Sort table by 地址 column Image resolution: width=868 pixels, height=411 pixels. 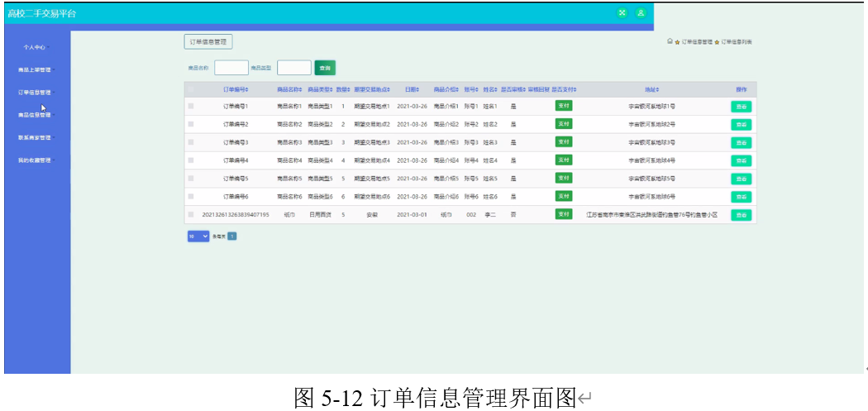[652, 89]
